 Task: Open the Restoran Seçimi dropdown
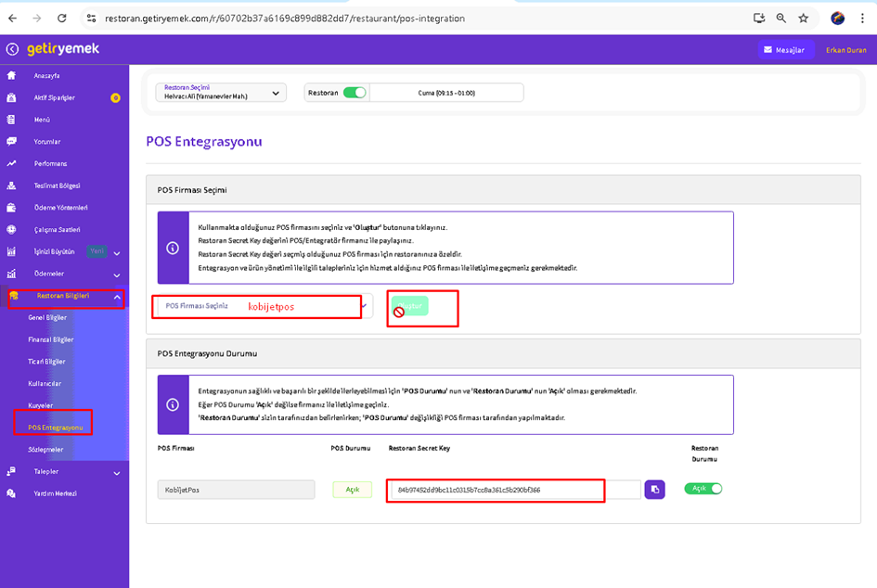click(x=221, y=92)
